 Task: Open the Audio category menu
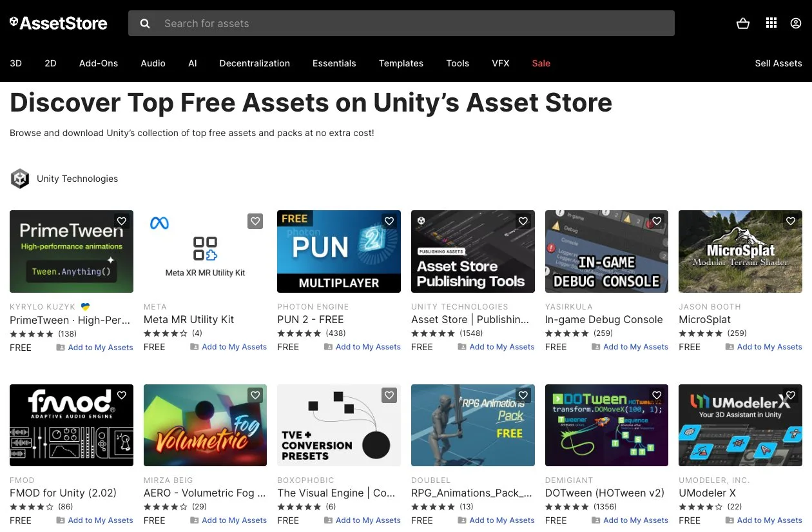[x=153, y=63]
